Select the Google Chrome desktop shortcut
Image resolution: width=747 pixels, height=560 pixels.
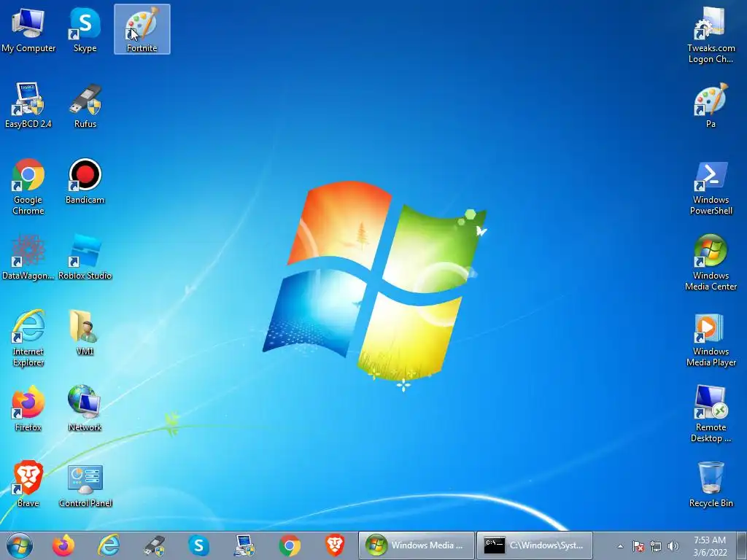pyautogui.click(x=28, y=187)
